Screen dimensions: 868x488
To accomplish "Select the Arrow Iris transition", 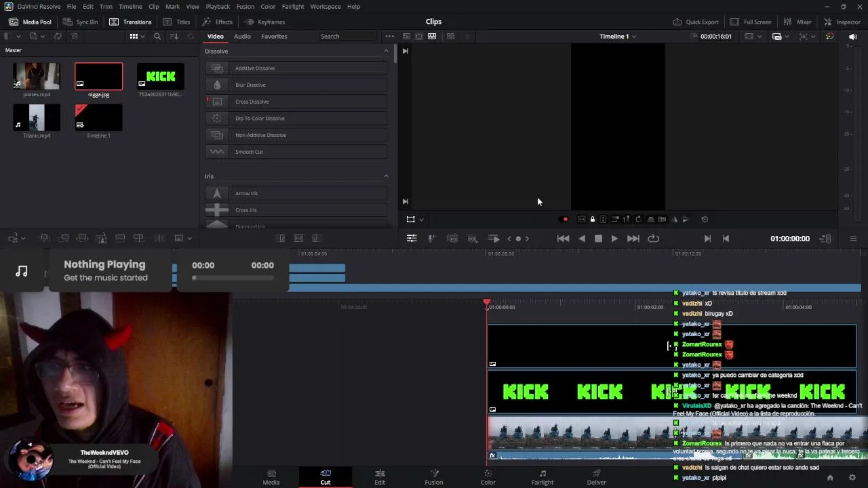I will (296, 193).
